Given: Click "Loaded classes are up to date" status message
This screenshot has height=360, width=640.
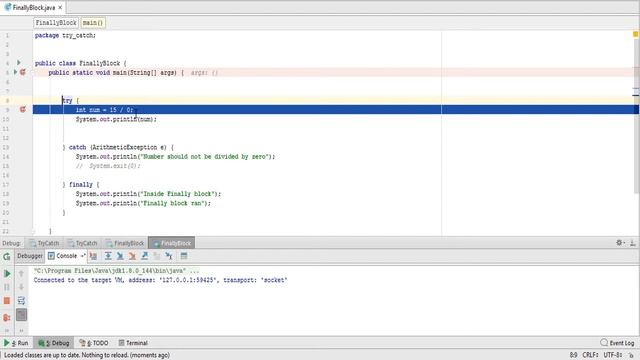Looking at the screenshot, I should (x=87, y=355).
